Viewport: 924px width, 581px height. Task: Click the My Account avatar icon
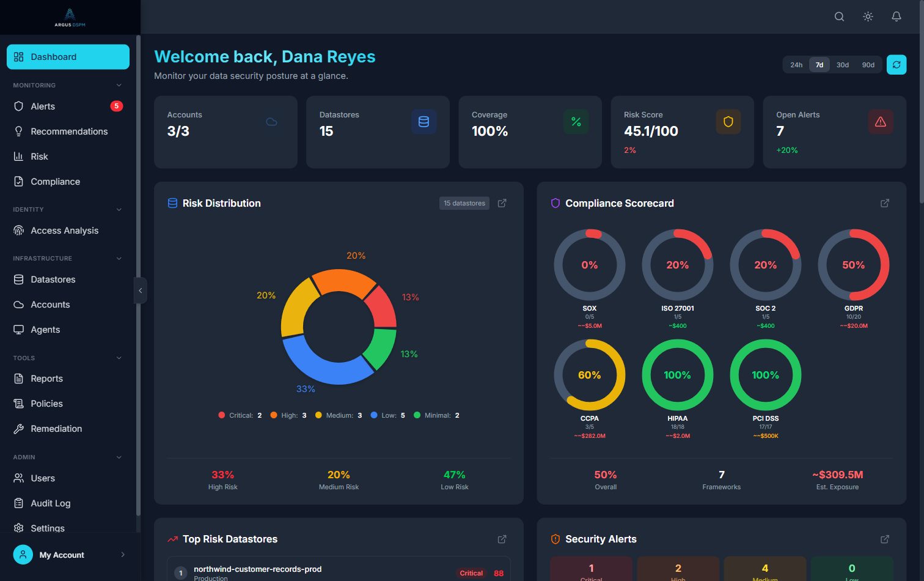click(x=23, y=555)
